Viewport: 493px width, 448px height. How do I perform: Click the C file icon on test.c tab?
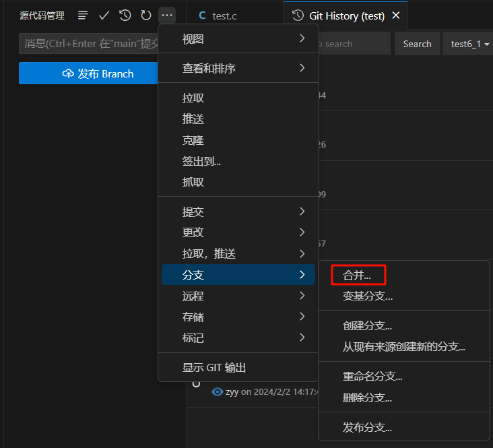pos(202,15)
